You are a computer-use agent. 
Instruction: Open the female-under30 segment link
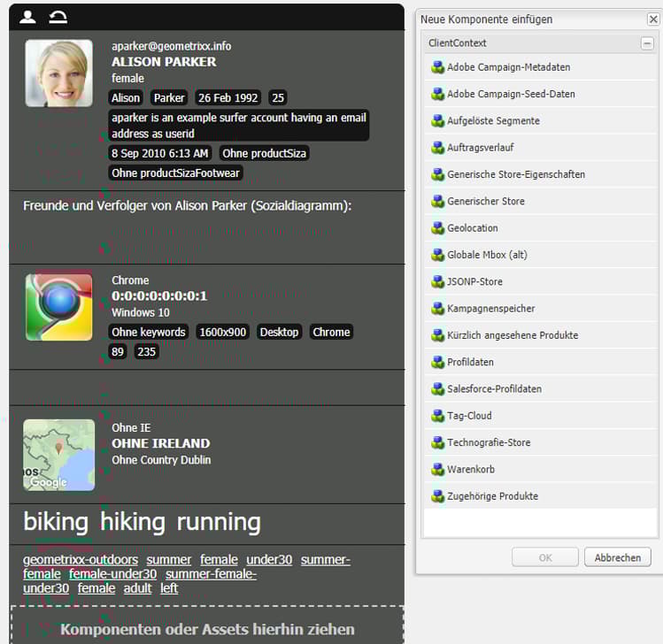pyautogui.click(x=113, y=574)
